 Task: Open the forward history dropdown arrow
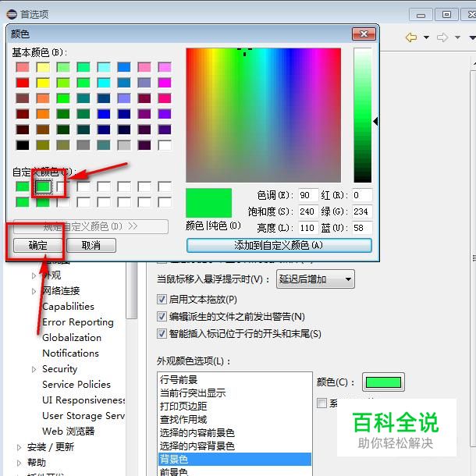[457, 37]
